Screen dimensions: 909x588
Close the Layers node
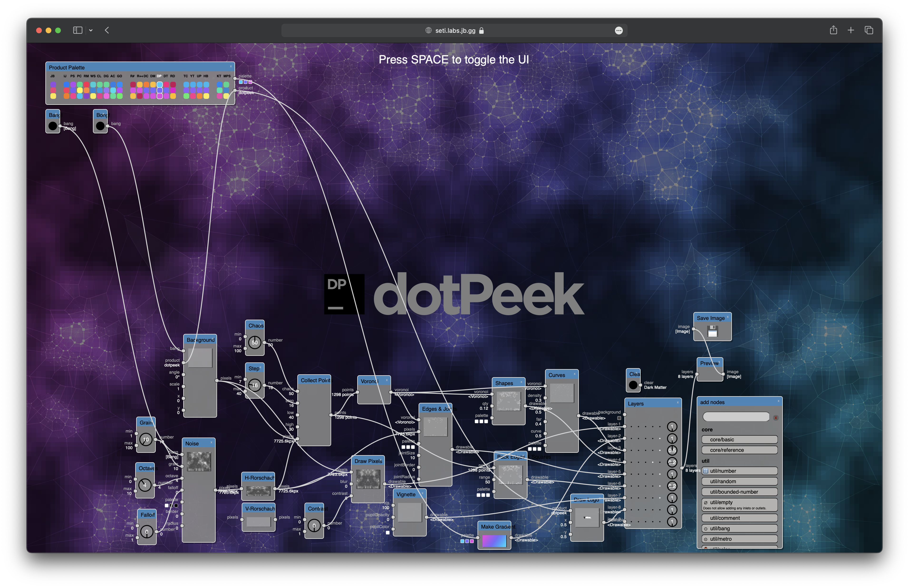tap(678, 402)
